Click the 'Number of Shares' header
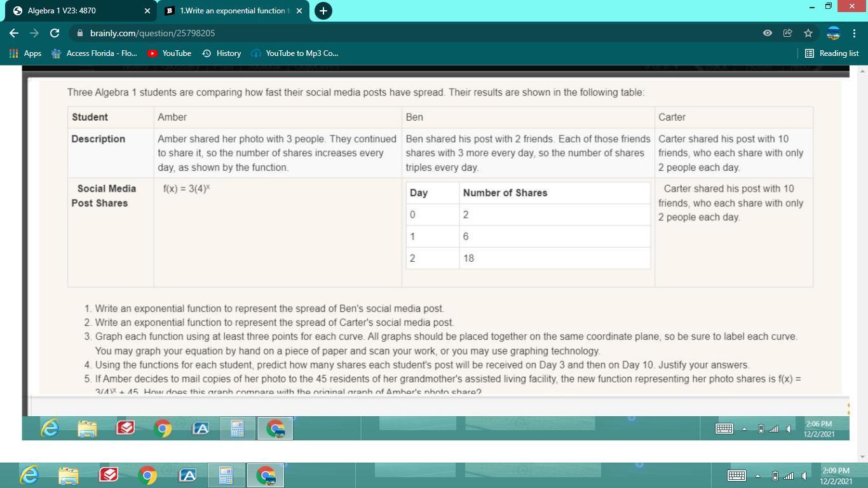The width and height of the screenshot is (868, 488). (505, 193)
